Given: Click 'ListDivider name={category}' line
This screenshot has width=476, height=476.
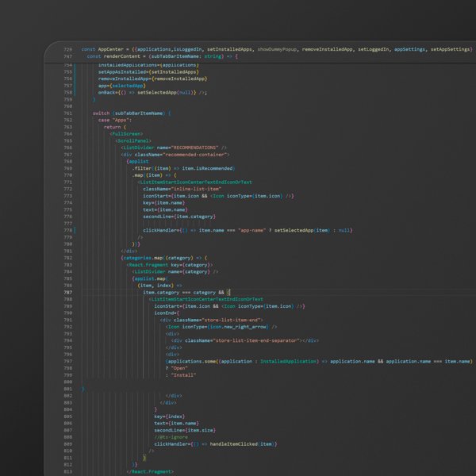Looking at the screenshot, I should click(x=175, y=272).
